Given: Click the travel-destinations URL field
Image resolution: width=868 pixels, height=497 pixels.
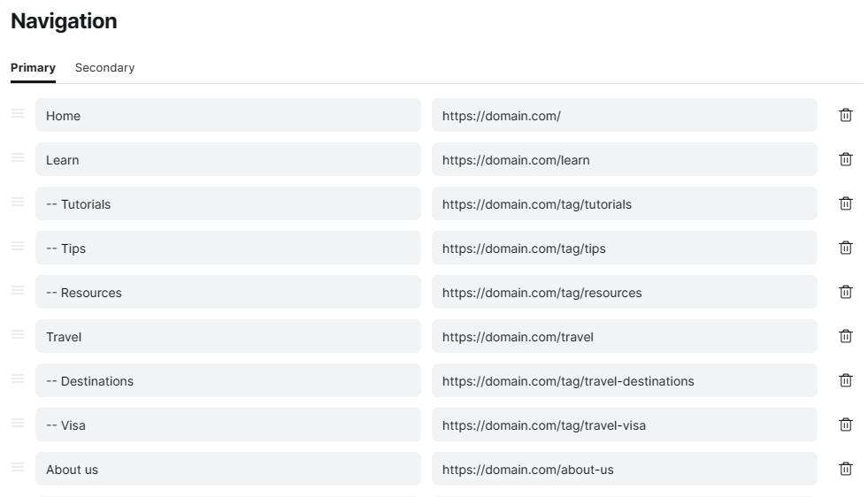Looking at the screenshot, I should [x=624, y=380].
